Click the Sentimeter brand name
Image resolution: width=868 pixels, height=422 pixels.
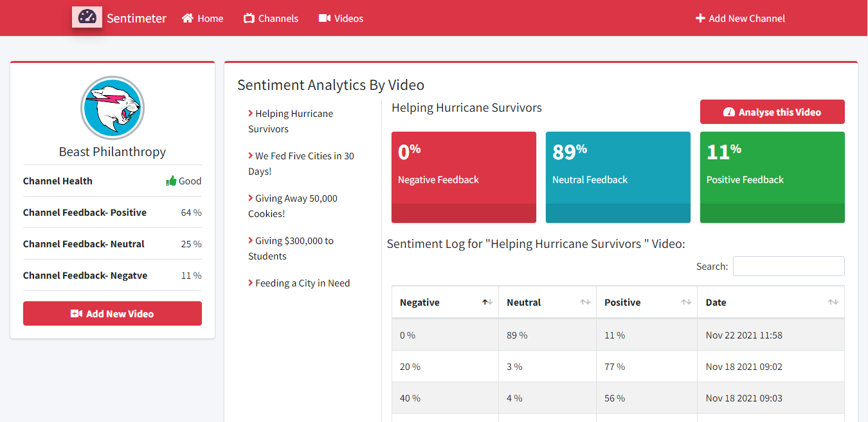click(136, 19)
